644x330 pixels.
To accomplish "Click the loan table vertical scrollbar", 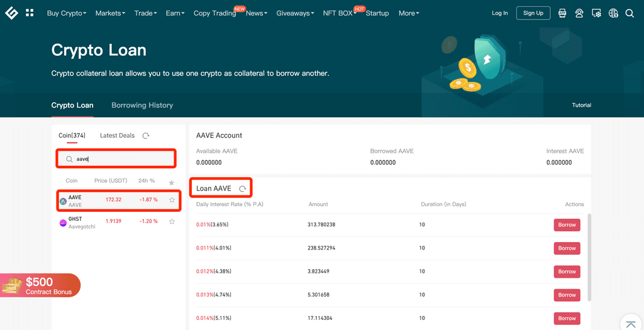I will (590, 257).
